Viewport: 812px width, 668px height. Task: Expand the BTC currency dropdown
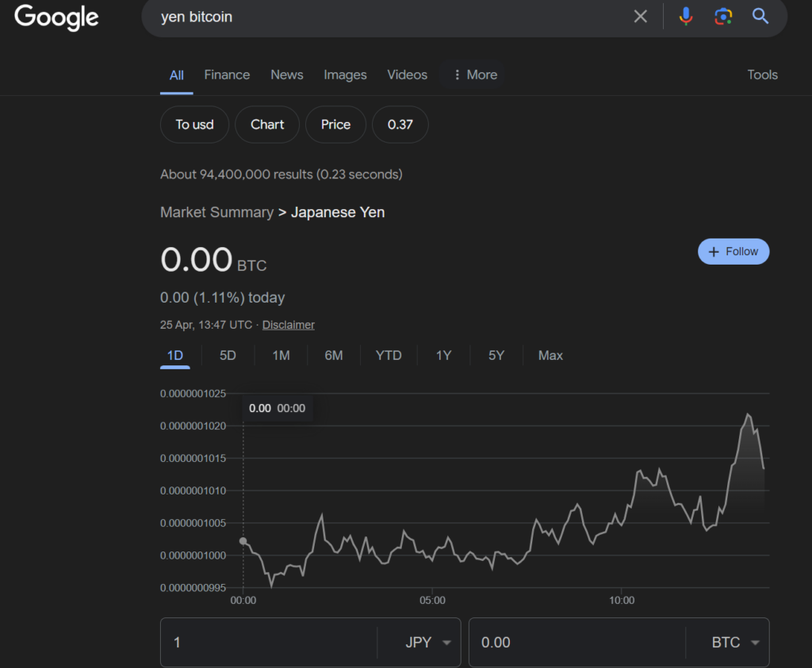(735, 643)
